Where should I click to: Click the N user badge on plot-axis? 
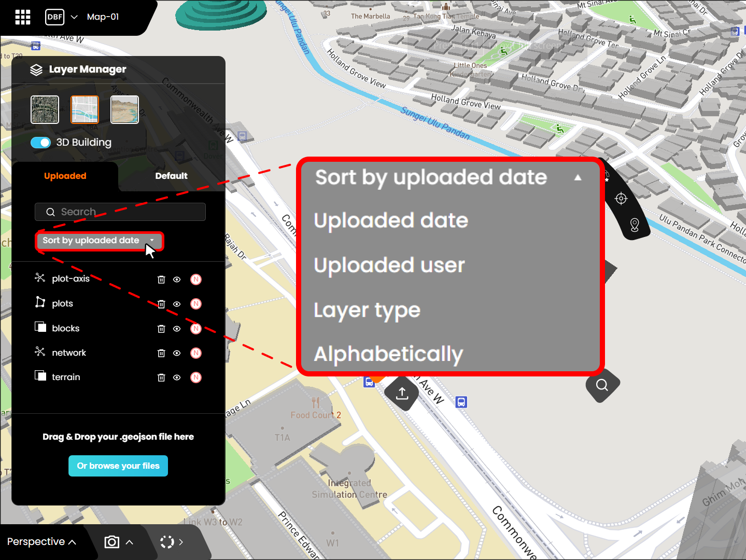click(x=196, y=279)
